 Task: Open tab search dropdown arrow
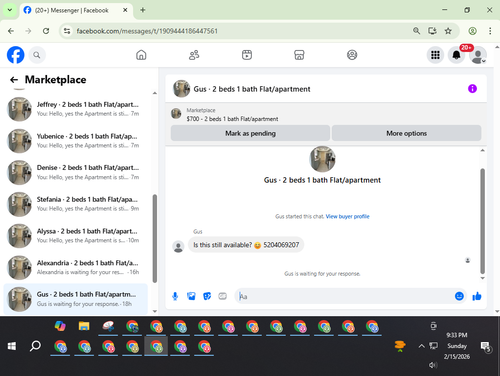[x=10, y=10]
